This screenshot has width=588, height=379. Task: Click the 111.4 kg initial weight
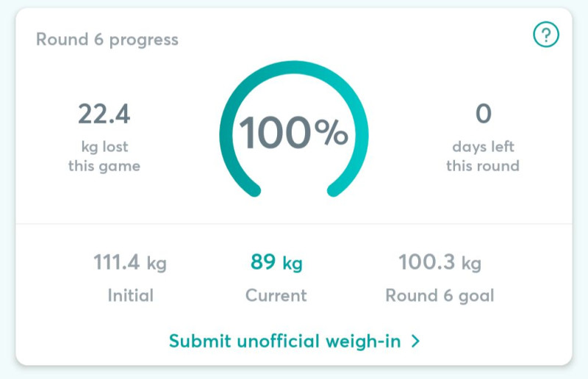(130, 262)
